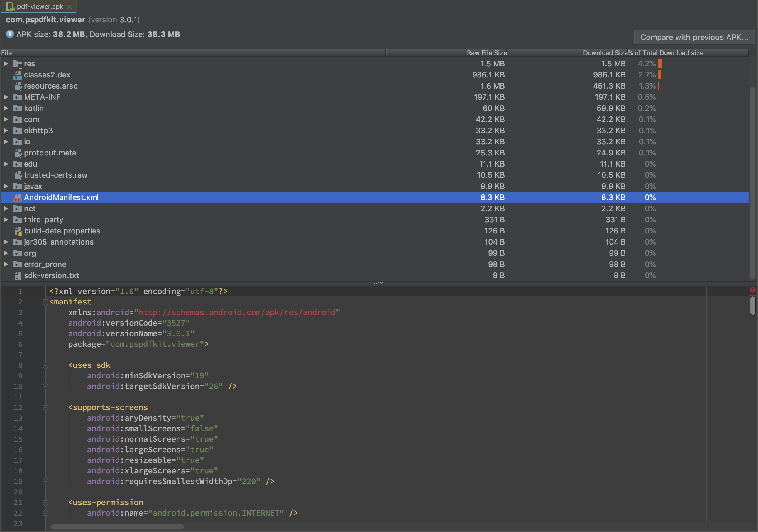
Task: Click the red error indicator in editor gutter
Action: point(752,290)
